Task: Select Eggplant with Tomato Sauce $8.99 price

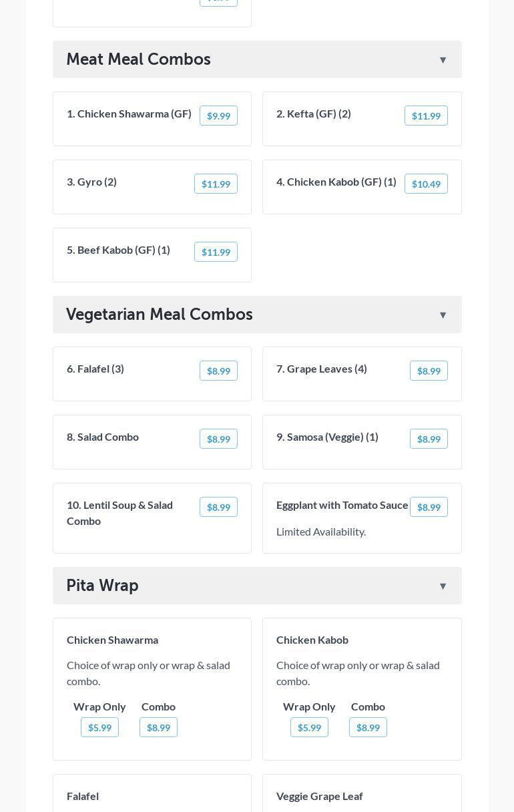Action: [429, 507]
